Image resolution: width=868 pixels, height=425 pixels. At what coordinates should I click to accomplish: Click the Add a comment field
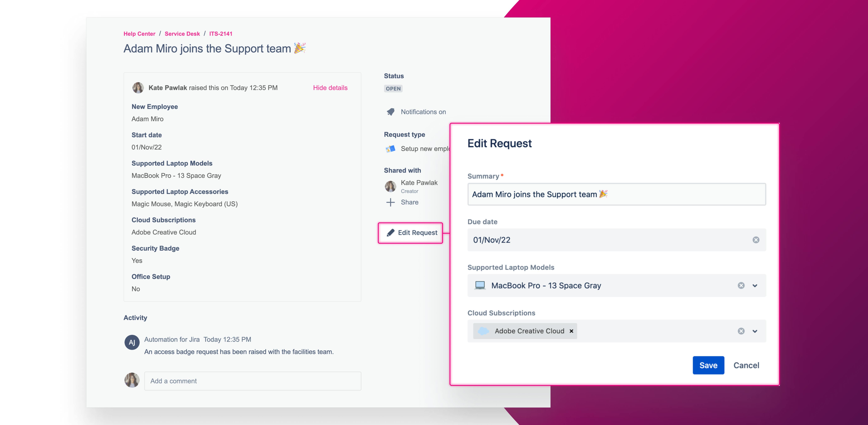253,381
